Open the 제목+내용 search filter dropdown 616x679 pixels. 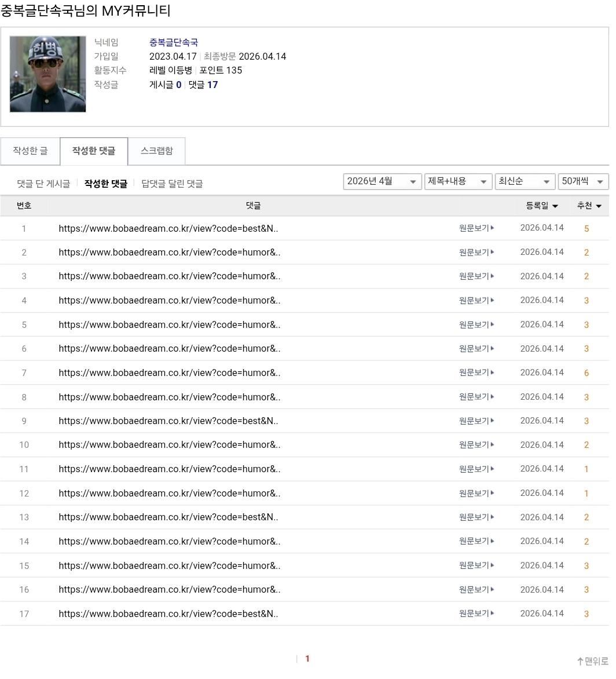pos(458,181)
